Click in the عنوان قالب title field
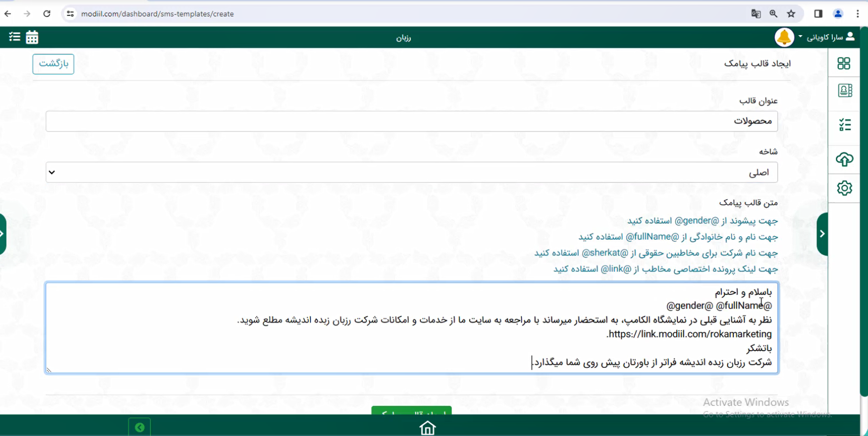 411,121
